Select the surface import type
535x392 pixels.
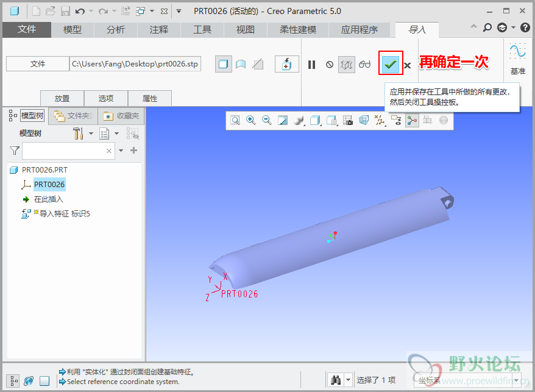tap(241, 64)
